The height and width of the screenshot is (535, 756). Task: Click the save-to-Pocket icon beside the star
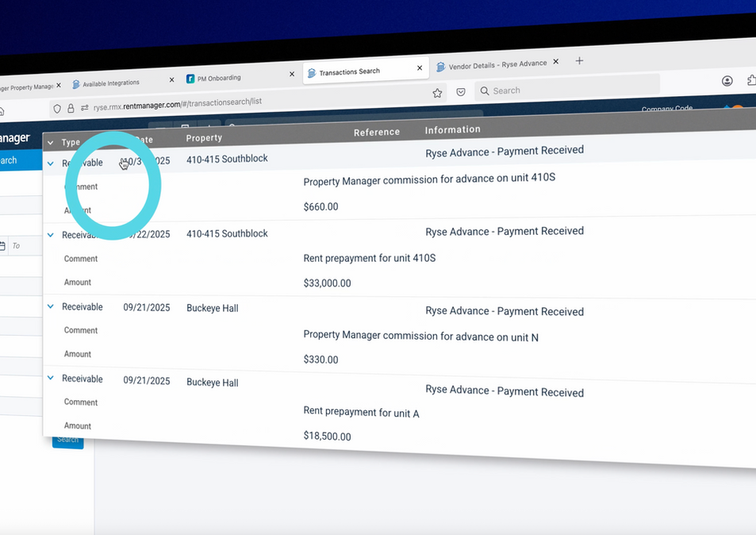pyautogui.click(x=460, y=91)
